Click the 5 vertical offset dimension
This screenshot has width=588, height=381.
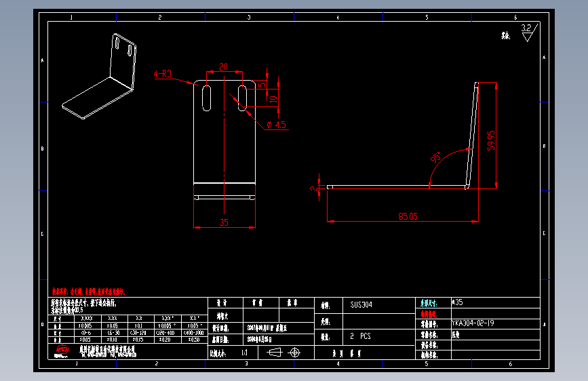262,85
